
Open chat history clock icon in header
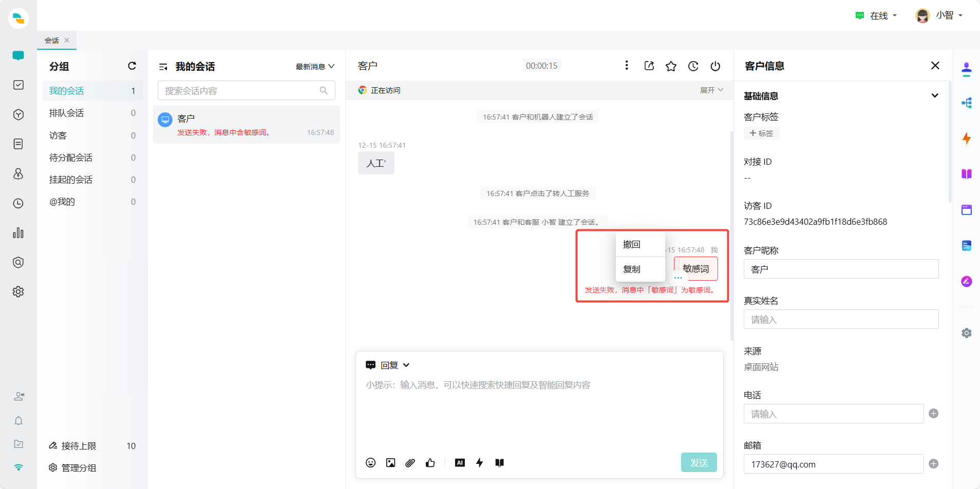(x=693, y=66)
